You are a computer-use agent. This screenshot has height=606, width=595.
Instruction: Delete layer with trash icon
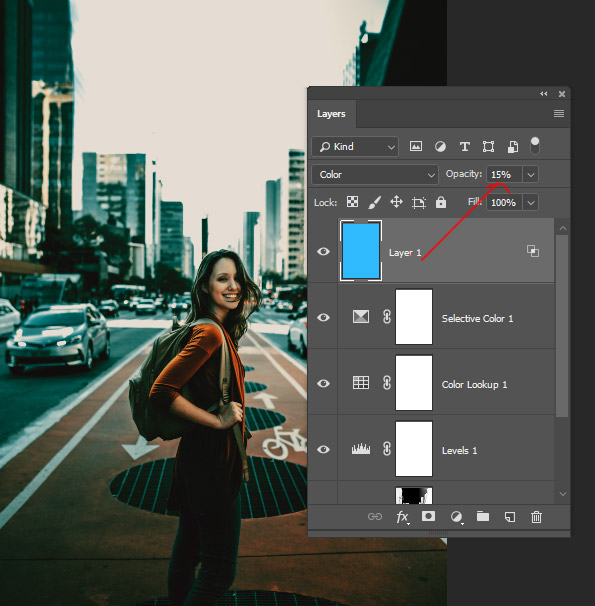click(x=536, y=517)
